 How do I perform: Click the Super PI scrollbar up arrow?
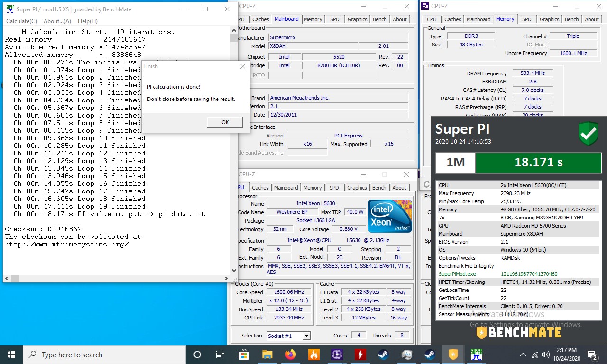(234, 31)
